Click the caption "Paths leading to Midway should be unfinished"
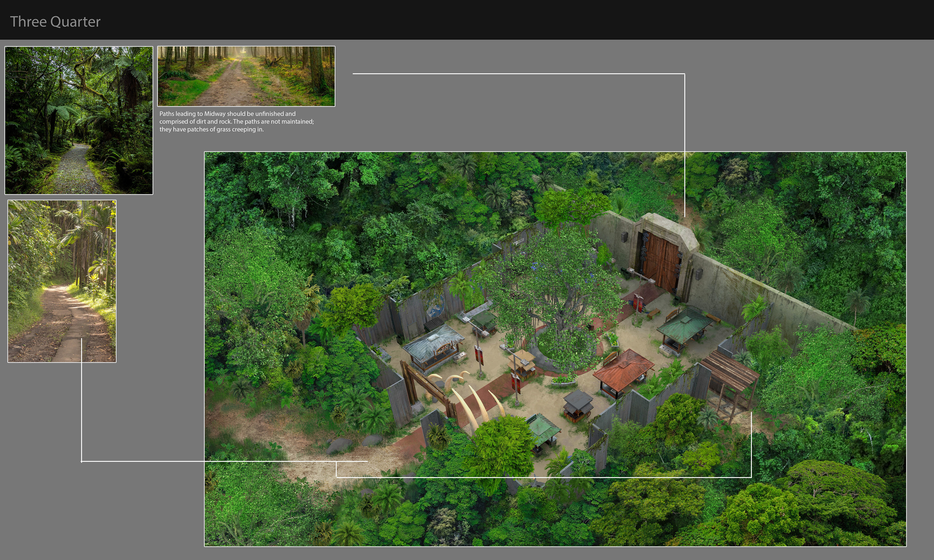Image resolution: width=934 pixels, height=560 pixels. [236, 122]
